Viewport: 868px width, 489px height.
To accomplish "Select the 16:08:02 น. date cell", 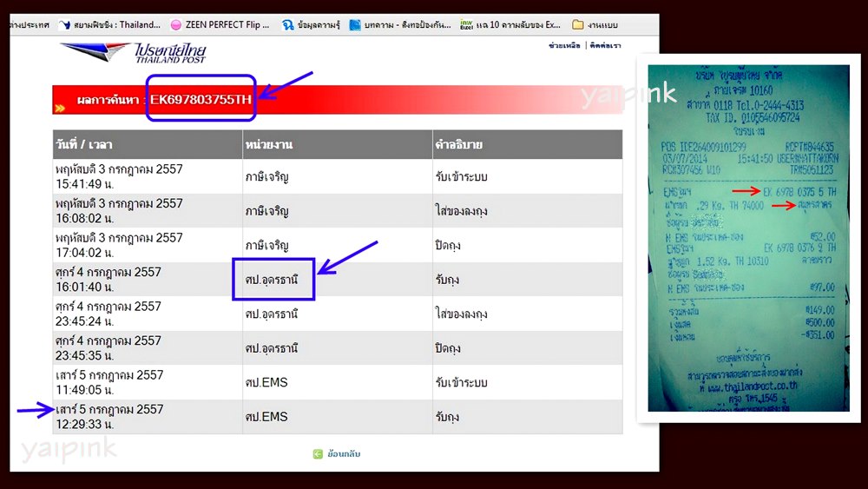I will (x=148, y=211).
